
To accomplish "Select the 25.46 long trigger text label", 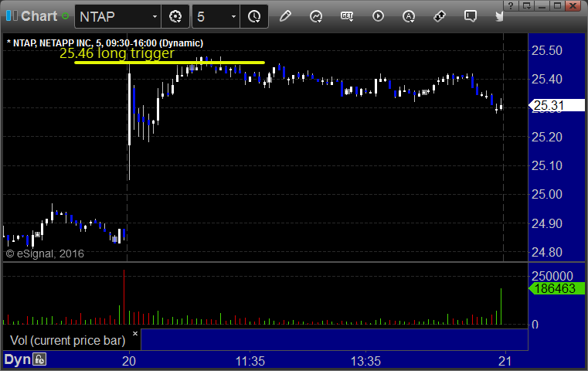I will pyautogui.click(x=117, y=53).
